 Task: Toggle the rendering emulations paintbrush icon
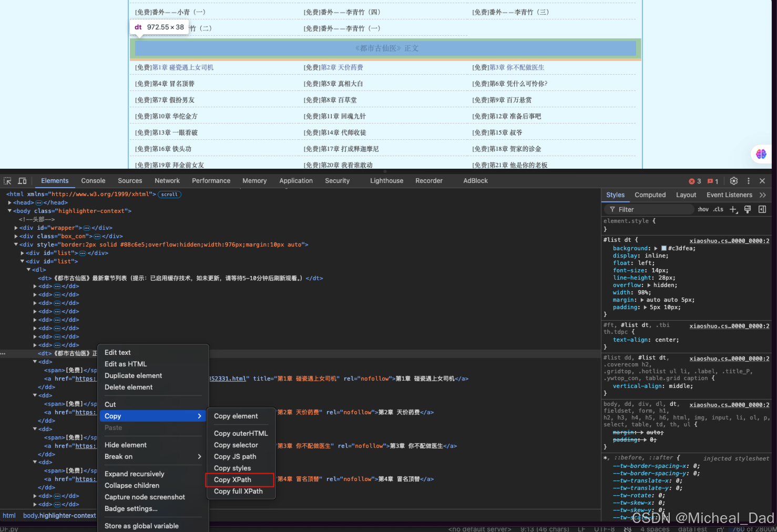tap(748, 209)
